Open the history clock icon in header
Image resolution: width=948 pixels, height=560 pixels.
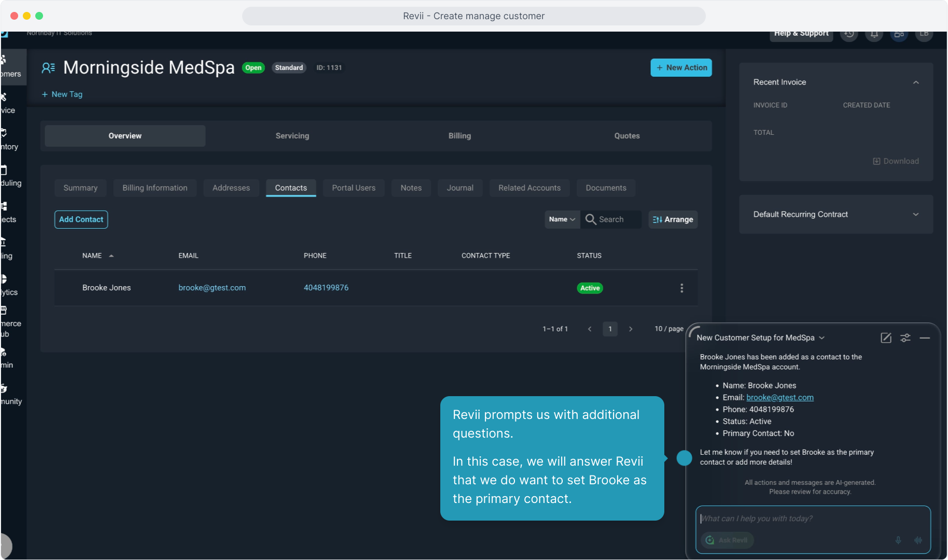(849, 34)
